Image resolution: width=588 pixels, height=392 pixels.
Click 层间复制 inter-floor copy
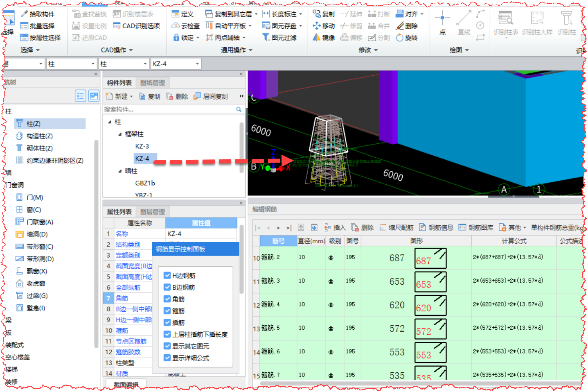click(x=211, y=97)
